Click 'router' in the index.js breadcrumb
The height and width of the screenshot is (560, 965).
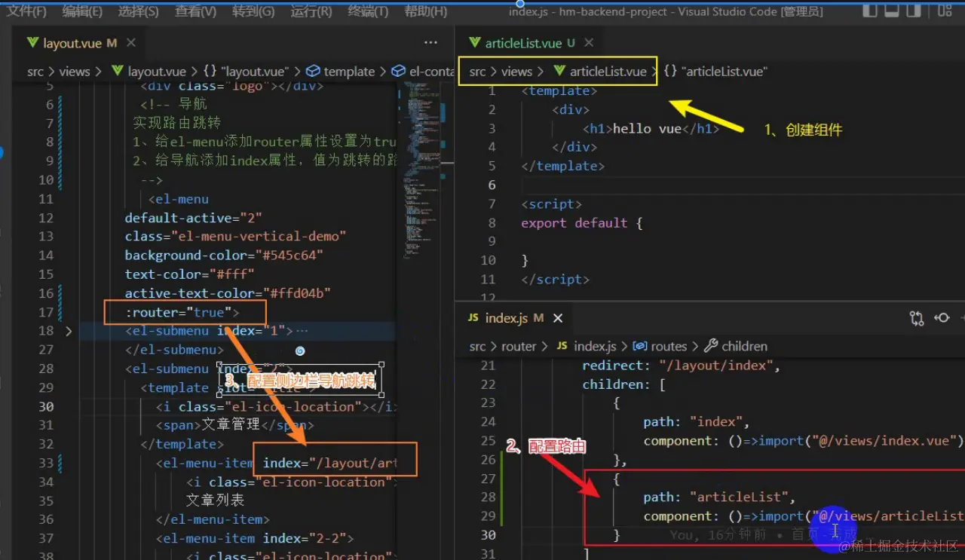point(519,347)
